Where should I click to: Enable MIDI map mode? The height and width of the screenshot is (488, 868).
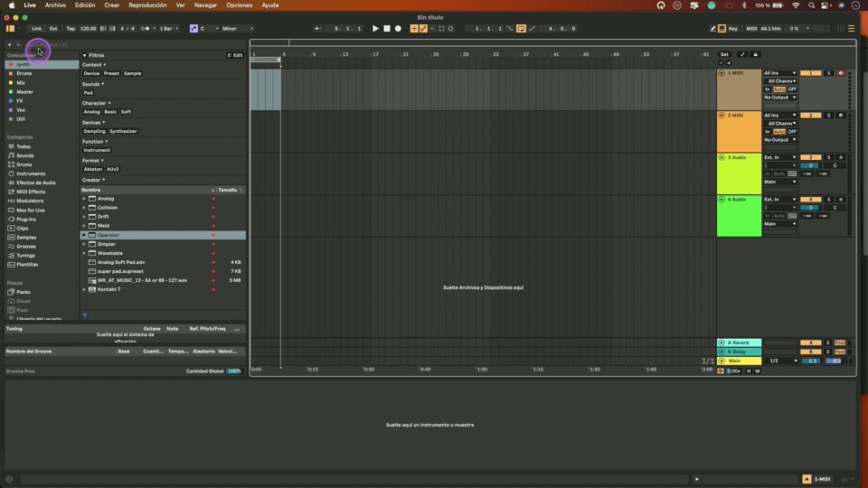[x=751, y=28]
